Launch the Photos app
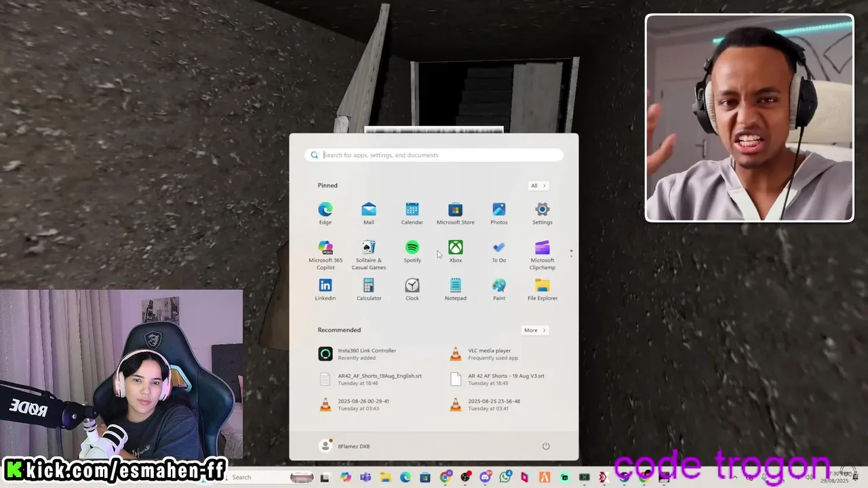 [x=498, y=213]
